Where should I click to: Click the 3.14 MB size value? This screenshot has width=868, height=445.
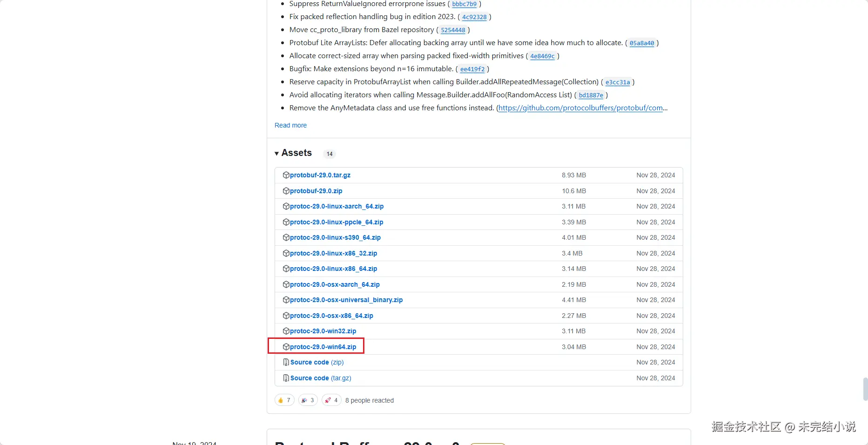click(574, 269)
